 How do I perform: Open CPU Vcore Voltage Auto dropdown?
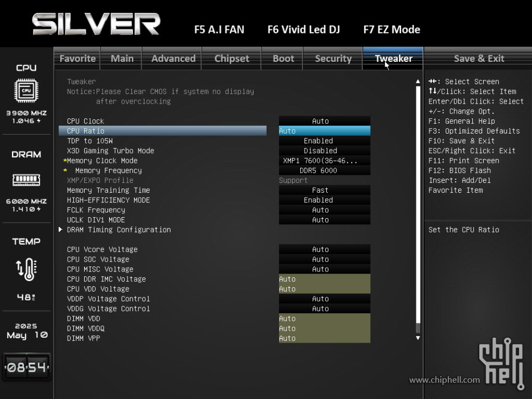coord(325,249)
